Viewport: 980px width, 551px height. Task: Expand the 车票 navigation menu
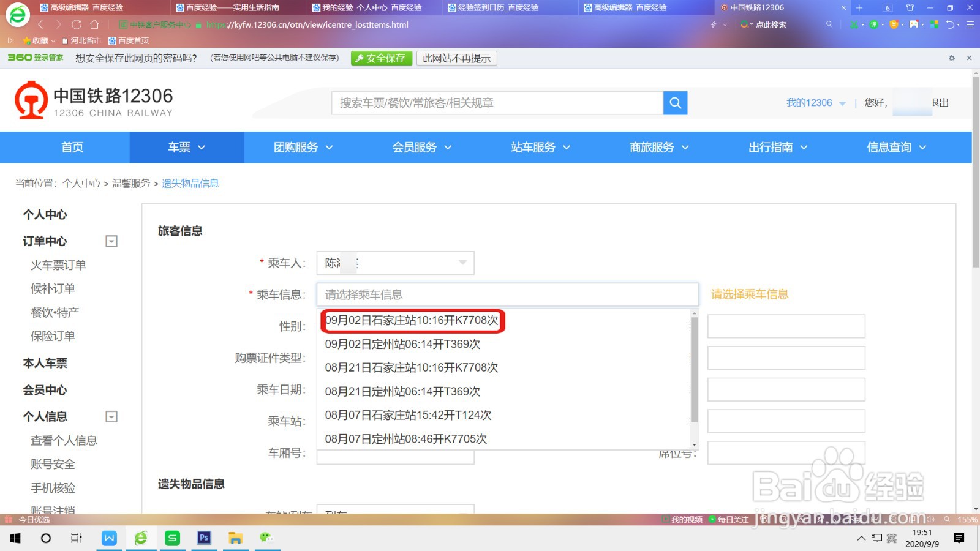[186, 148]
